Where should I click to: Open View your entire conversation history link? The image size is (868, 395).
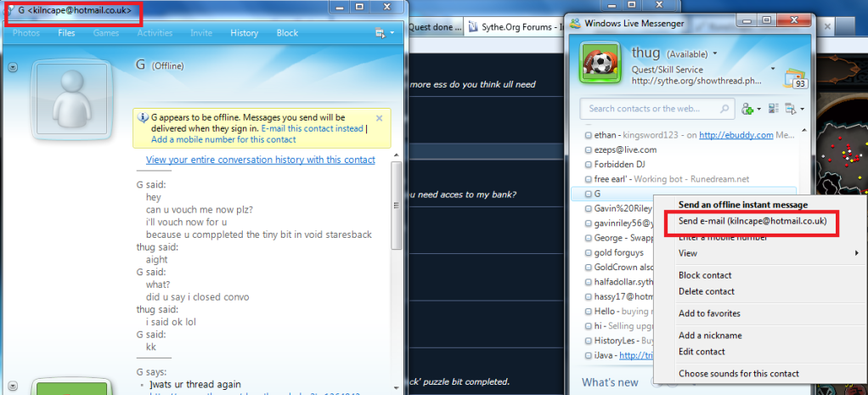(x=260, y=160)
